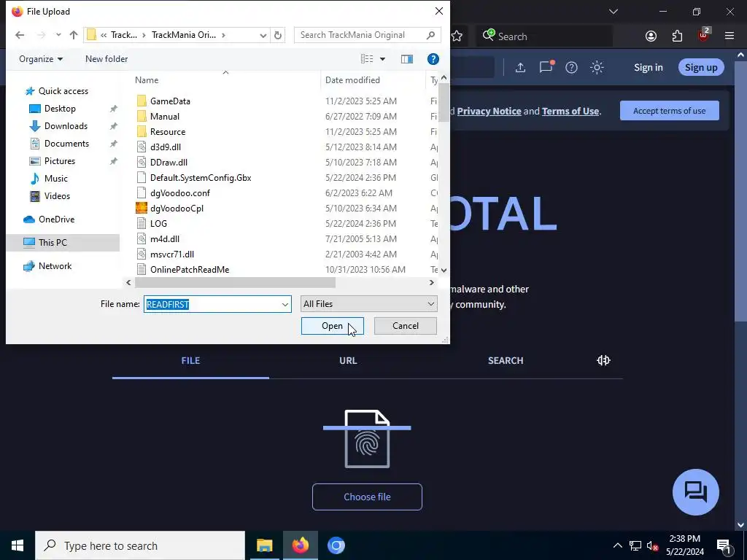
Task: Open the Organize menu
Action: (x=41, y=59)
